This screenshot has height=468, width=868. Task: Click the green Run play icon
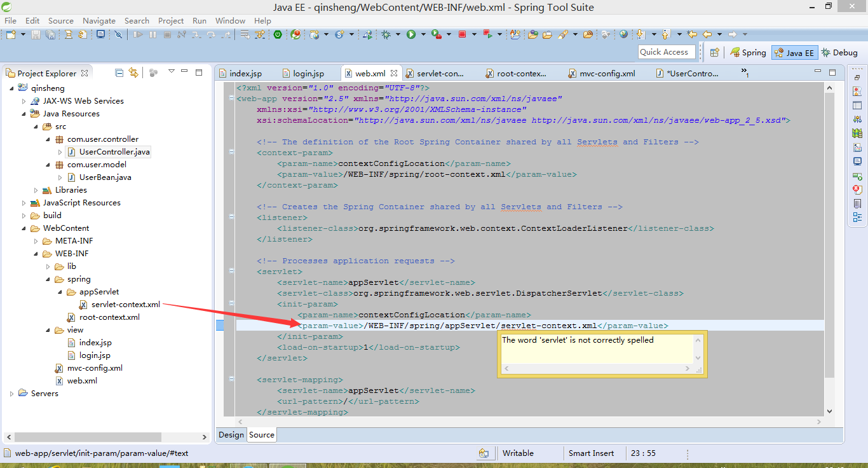point(411,34)
